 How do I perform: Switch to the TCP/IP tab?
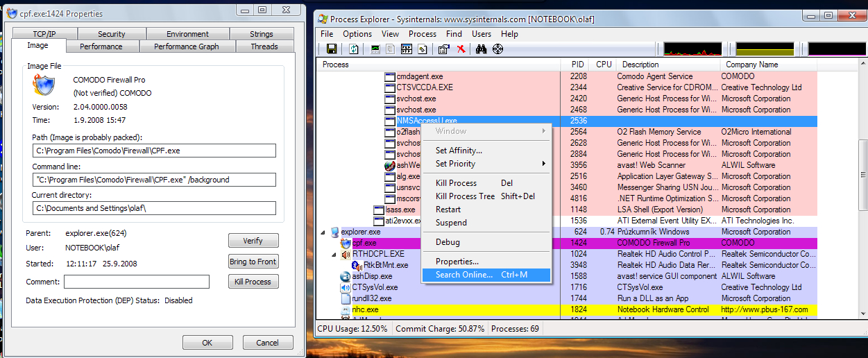pos(43,34)
